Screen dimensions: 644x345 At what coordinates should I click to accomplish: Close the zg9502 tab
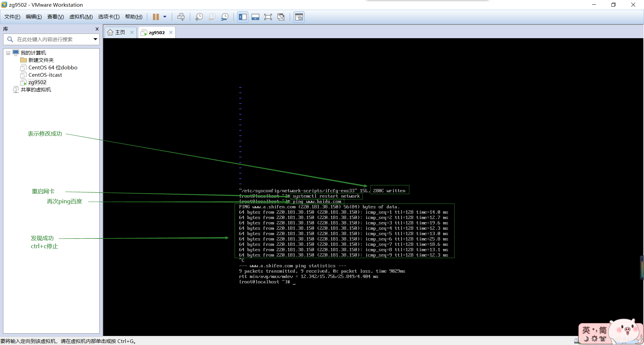point(171,32)
